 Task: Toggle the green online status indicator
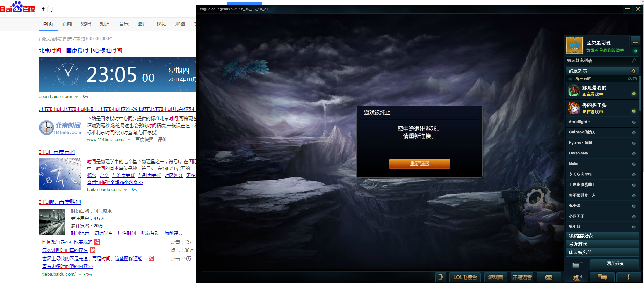coord(635,51)
